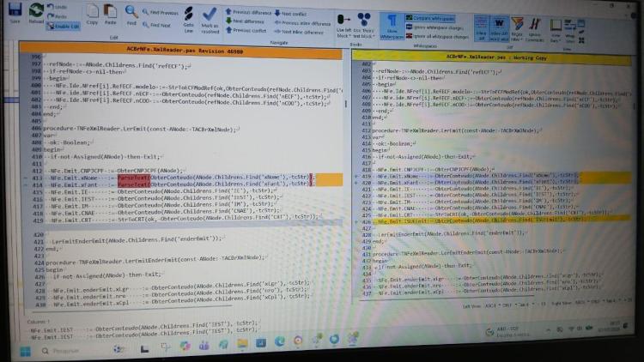Screen dimensions: 644x362
Task: Click highlighted ParseText on left line 413
Action: (134, 178)
